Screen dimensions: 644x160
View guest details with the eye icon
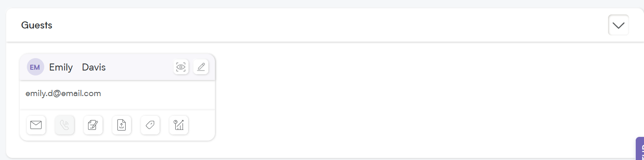pos(181,67)
